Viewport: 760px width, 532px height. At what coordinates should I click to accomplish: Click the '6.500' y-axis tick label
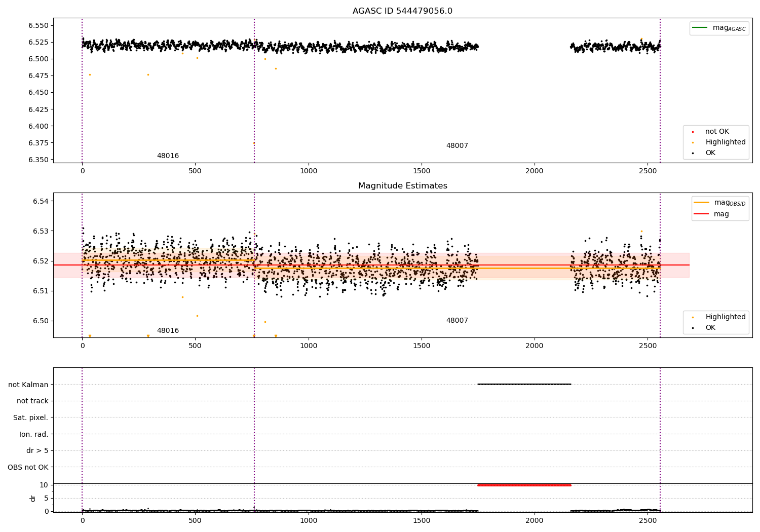pyautogui.click(x=39, y=59)
